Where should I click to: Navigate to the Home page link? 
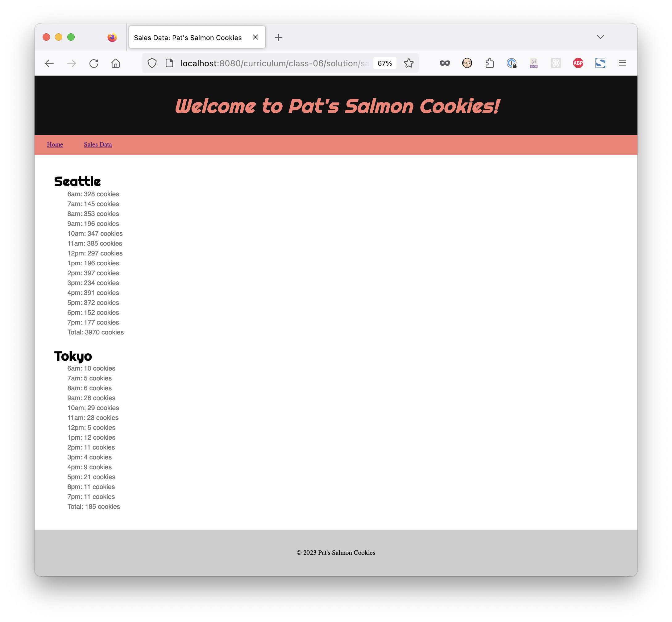tap(54, 144)
